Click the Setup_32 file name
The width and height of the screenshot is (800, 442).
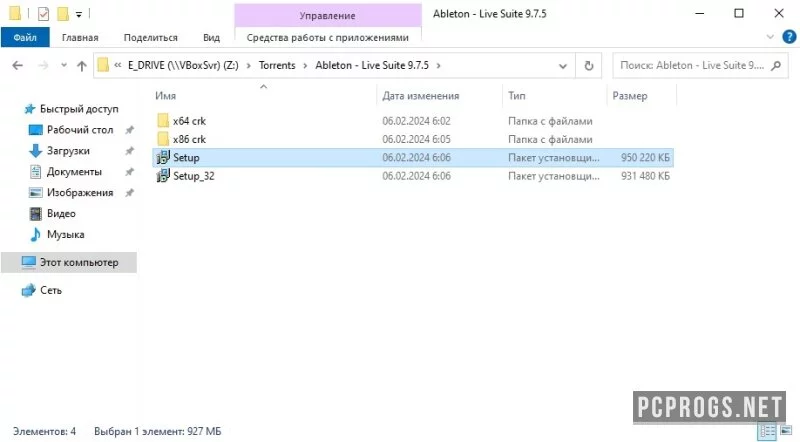[x=194, y=176]
